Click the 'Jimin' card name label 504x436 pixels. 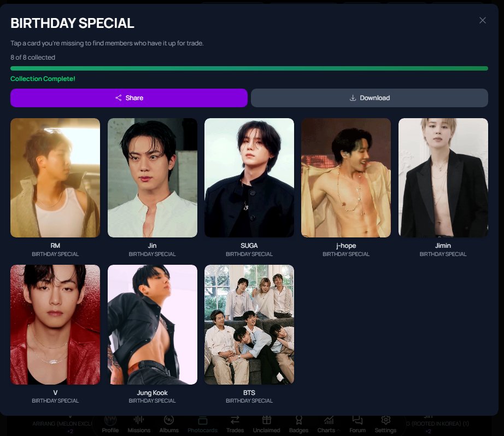443,246
